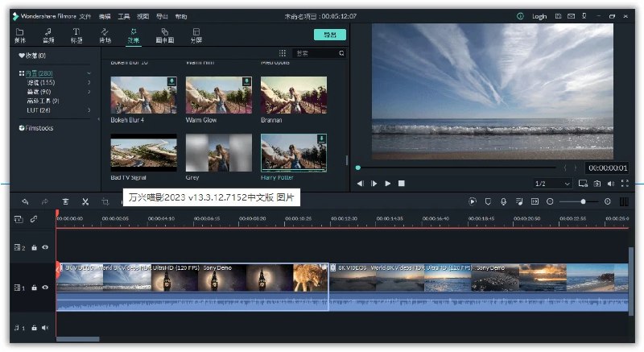Select the Warm Glow effect thumbnail

click(218, 95)
